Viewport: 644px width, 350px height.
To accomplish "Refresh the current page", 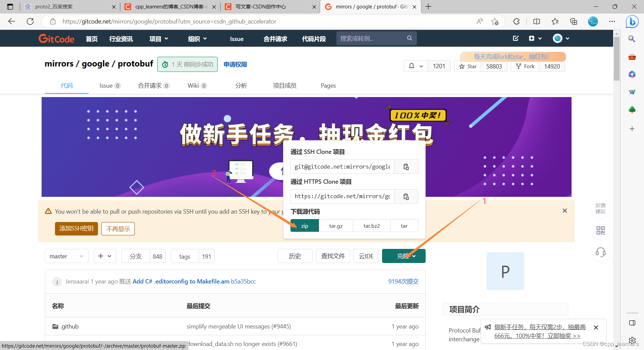I will pyautogui.click(x=30, y=21).
